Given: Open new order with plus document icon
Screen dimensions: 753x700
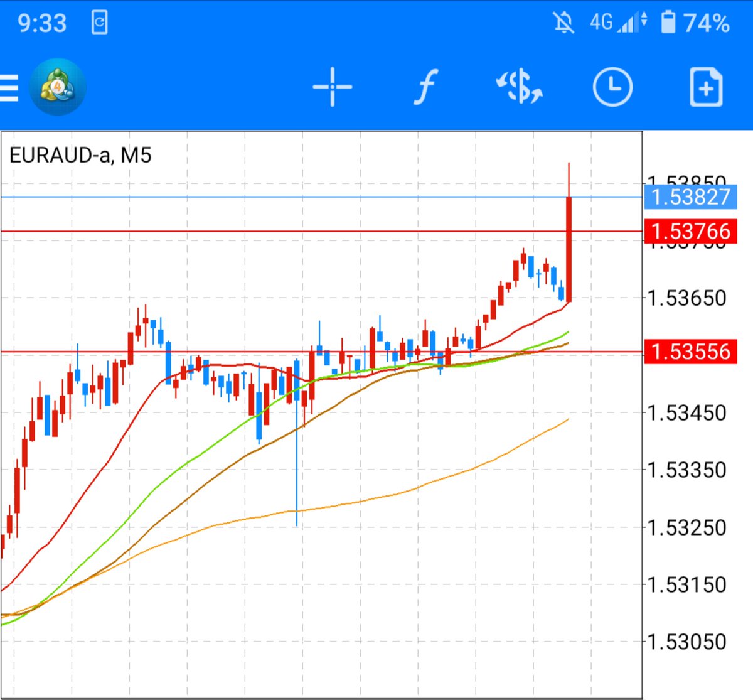Looking at the screenshot, I should pos(706,87).
